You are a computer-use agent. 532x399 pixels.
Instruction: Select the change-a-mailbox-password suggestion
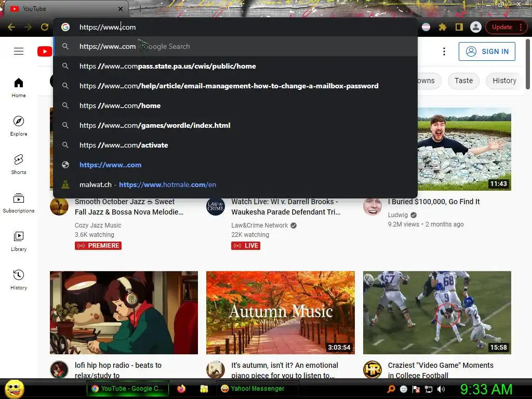point(235,86)
